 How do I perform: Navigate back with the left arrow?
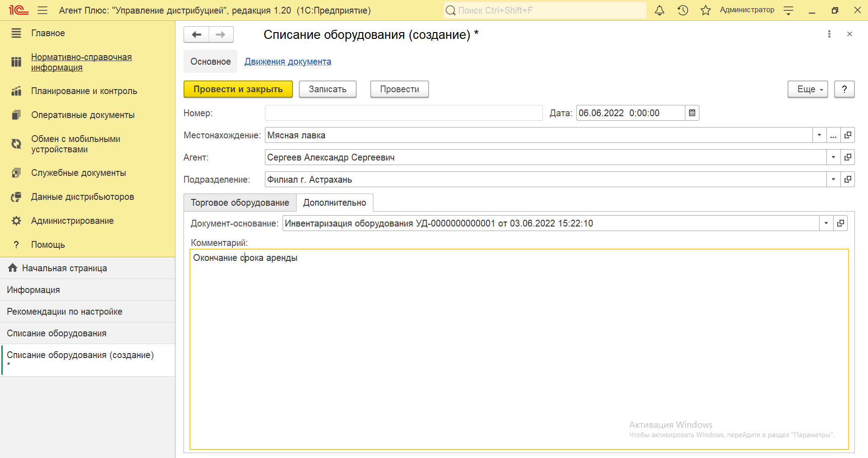[x=196, y=35]
